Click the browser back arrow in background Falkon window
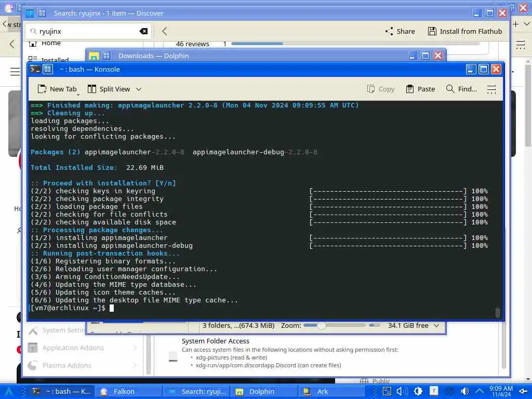This screenshot has height=399, width=532. pos(12,44)
